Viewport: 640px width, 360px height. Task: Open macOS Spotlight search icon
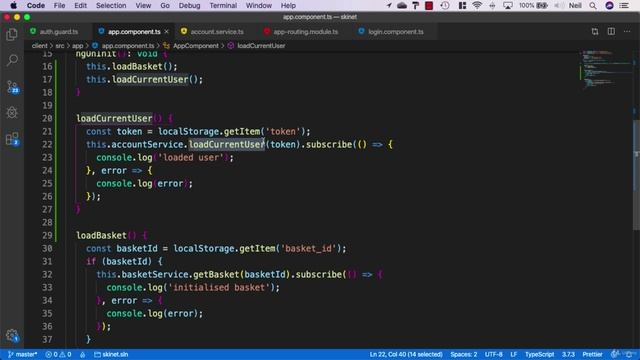pos(593,5)
